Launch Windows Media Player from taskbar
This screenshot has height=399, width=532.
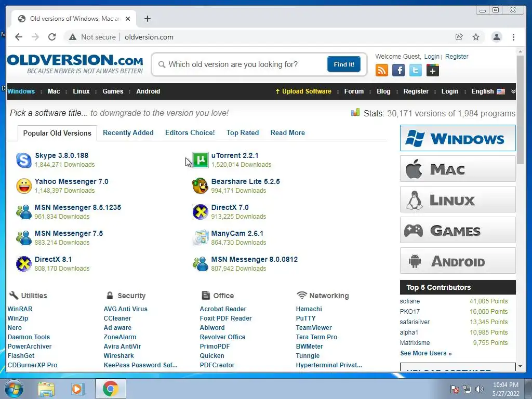(78, 389)
